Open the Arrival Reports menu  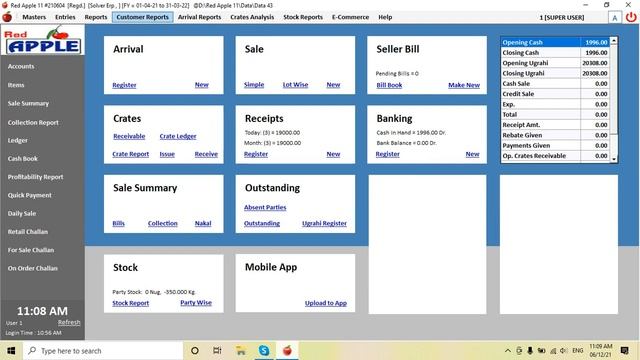pos(200,17)
